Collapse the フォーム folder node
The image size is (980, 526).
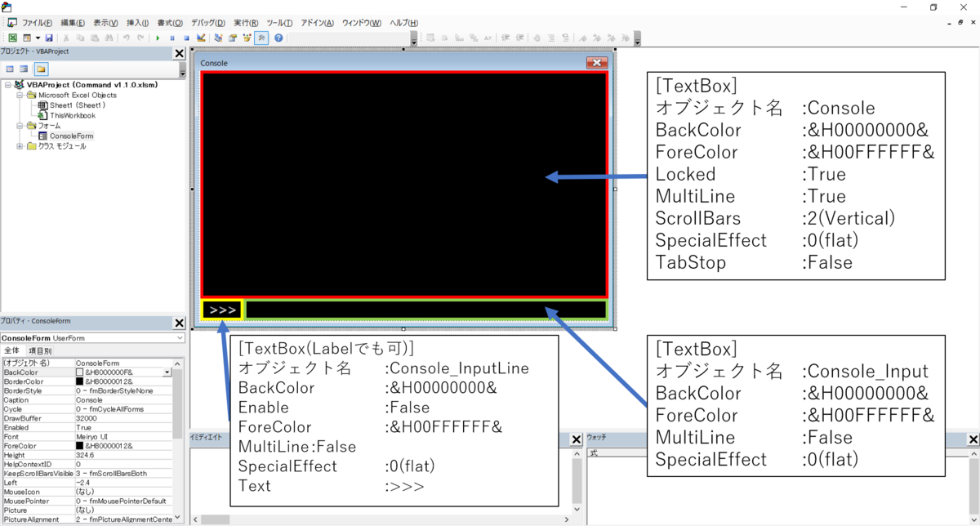click(20, 126)
